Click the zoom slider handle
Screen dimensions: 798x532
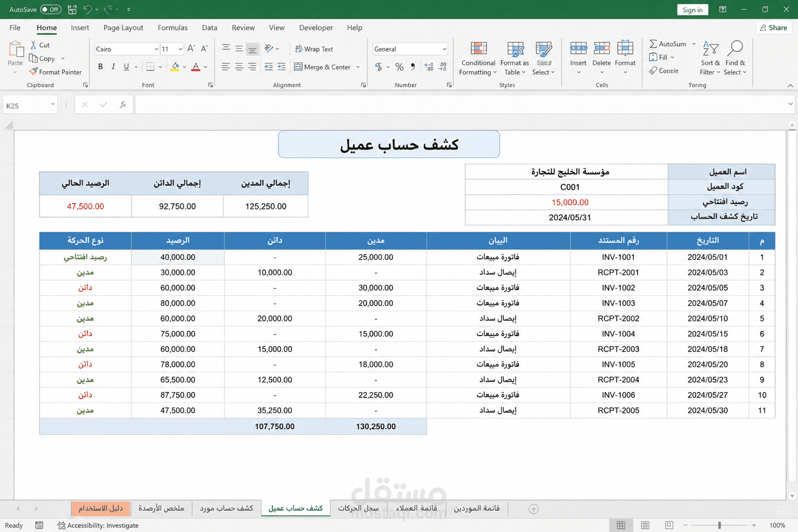[x=720, y=525]
